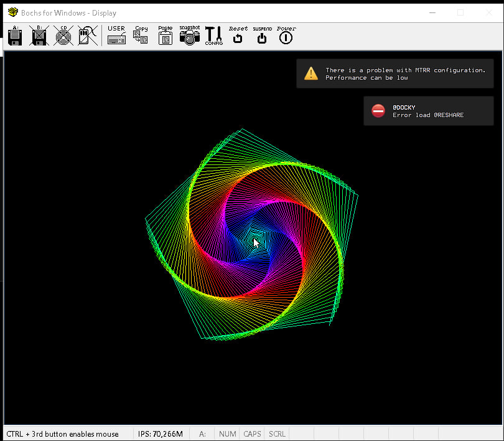Click the SCRL indicator in status bar
Image resolution: width=504 pixels, height=441 pixels.
277,434
